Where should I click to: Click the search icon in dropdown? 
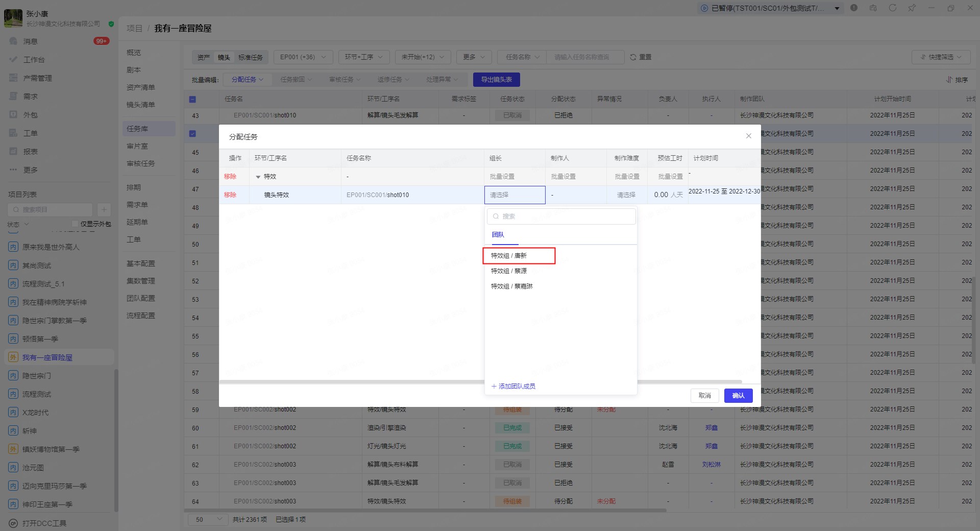[x=496, y=216]
